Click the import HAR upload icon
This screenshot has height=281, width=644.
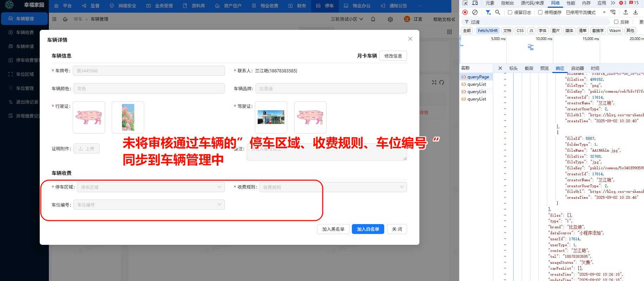[x=626, y=12]
